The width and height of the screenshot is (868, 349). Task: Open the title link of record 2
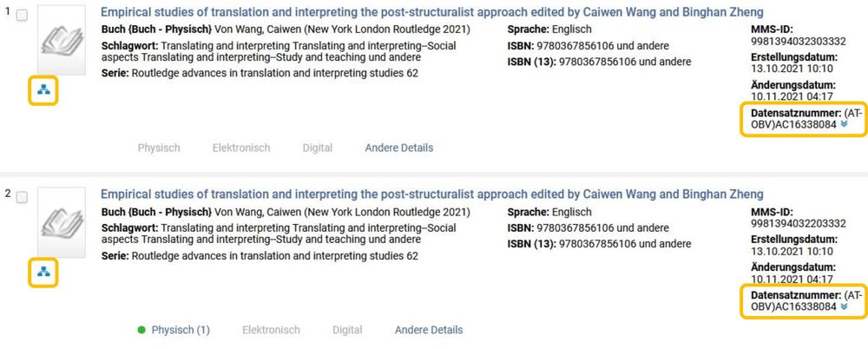pyautogui.click(x=432, y=194)
